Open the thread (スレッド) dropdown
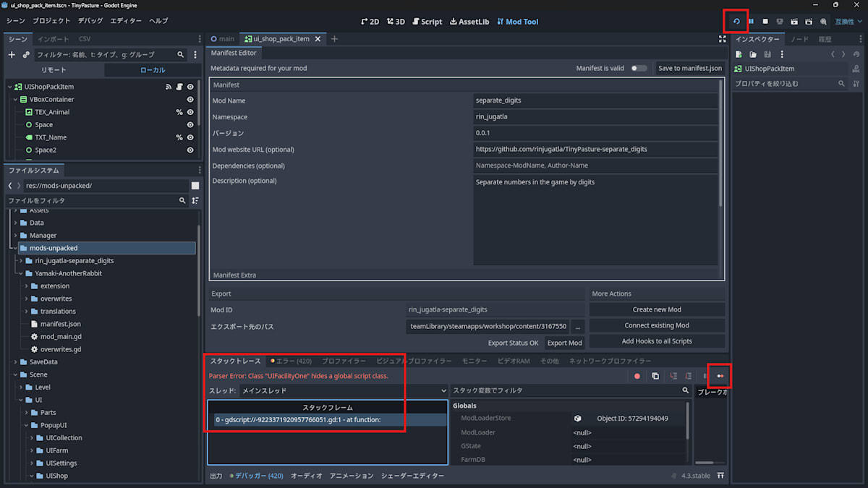The width and height of the screenshot is (868, 488). click(x=345, y=390)
